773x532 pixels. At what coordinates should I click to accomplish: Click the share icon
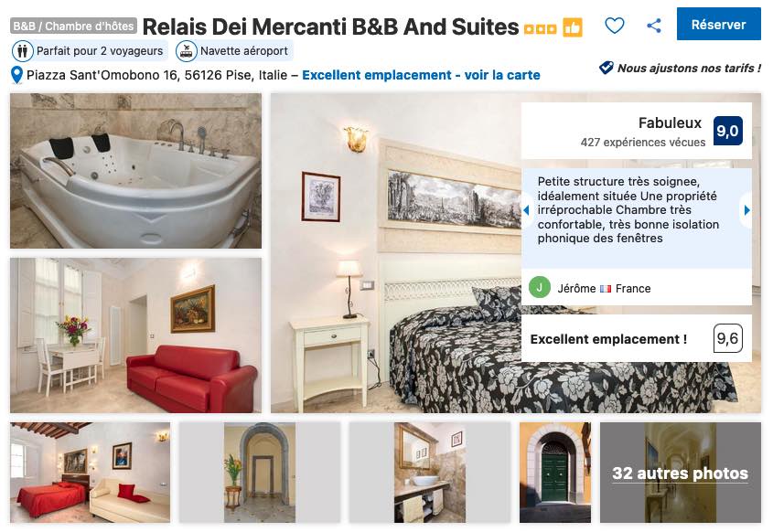pos(654,25)
